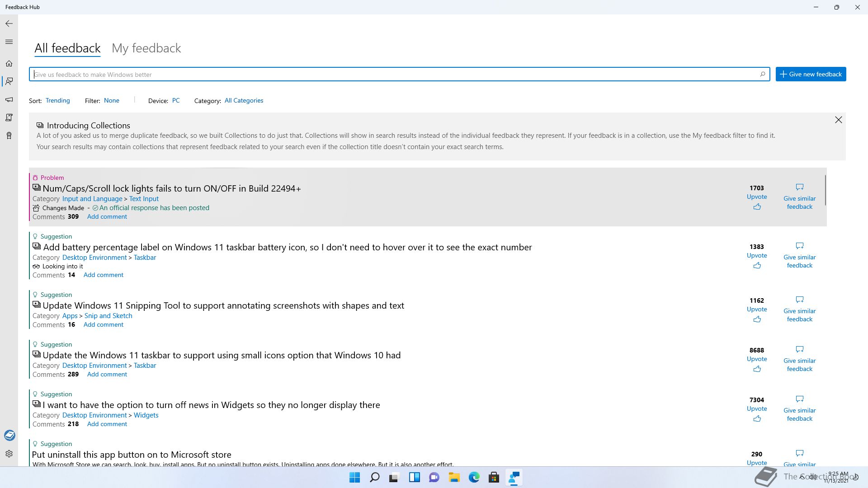Change Device from PC
Image resolution: width=868 pixels, height=488 pixels.
pyautogui.click(x=176, y=100)
